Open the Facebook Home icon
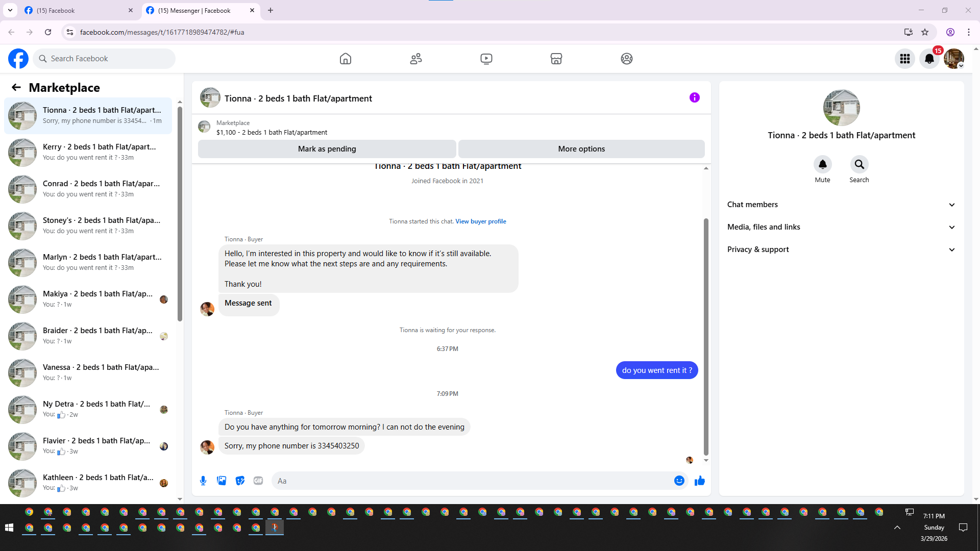 [x=346, y=59]
